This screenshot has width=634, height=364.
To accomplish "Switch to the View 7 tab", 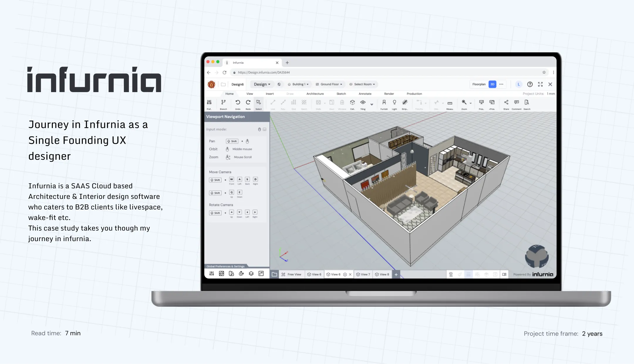I will click(363, 275).
